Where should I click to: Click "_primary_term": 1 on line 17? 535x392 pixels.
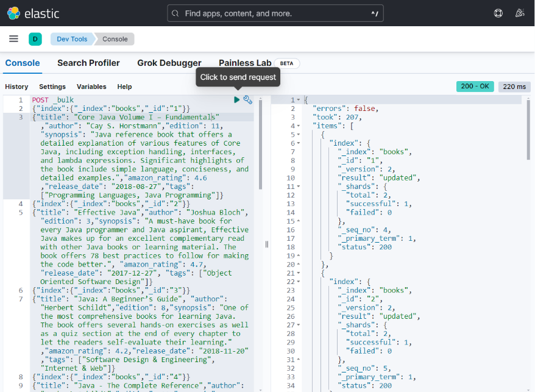[377, 238]
